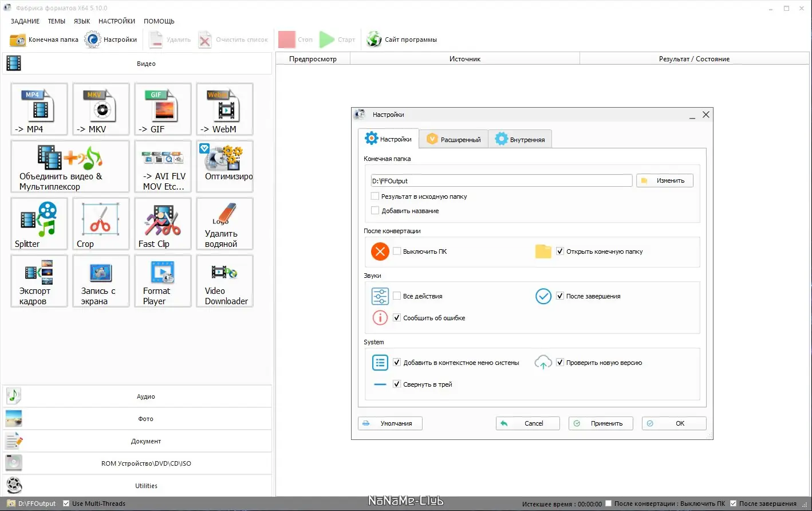The image size is (812, 511).
Task: Click the Стоп toolbar button
Action: tap(295, 40)
